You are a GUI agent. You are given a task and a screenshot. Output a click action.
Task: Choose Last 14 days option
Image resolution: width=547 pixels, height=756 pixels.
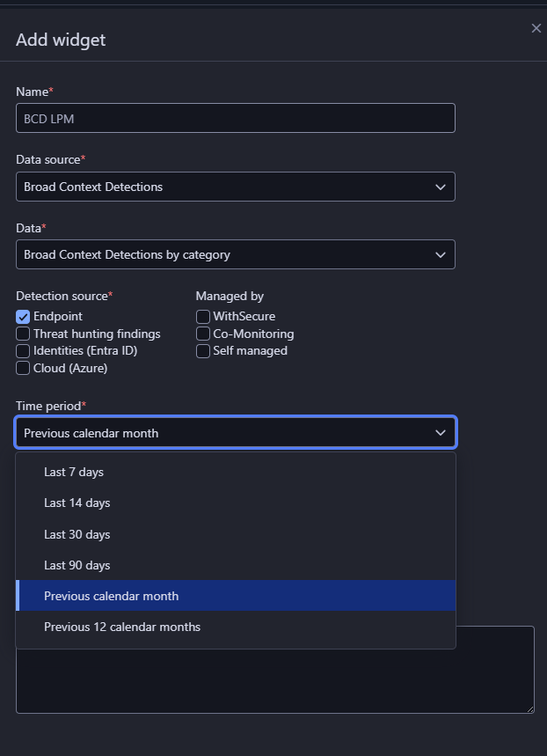[x=235, y=503]
